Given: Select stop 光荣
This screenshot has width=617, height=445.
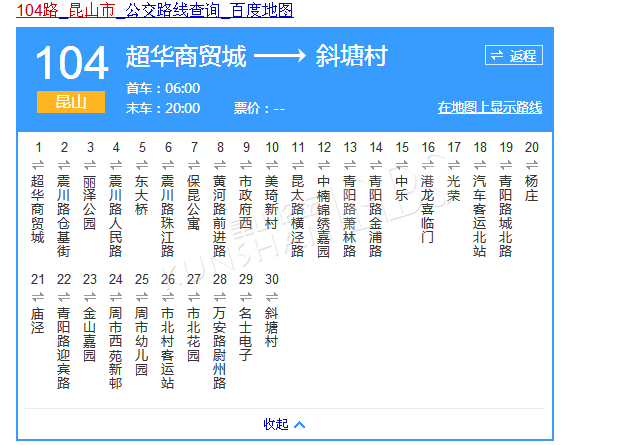Looking at the screenshot, I should pos(453,188).
